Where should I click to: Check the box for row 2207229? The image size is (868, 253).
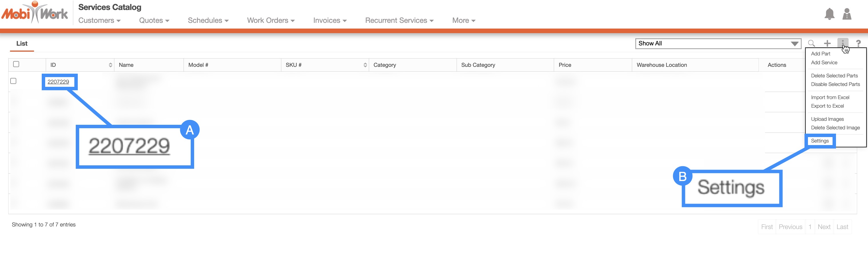coord(13,81)
